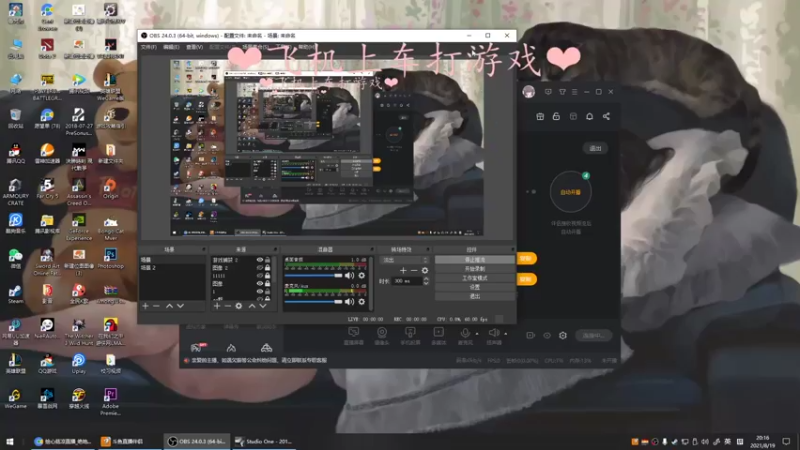Open the 淡出 transition dropdown
Viewport: 800px width, 450px height.
click(406, 260)
